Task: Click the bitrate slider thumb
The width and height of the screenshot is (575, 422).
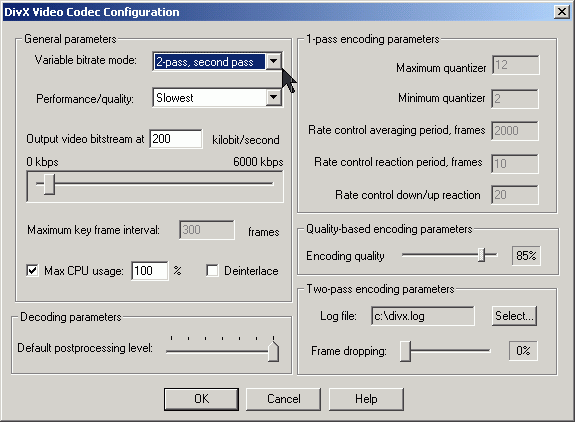Action: coord(49,184)
